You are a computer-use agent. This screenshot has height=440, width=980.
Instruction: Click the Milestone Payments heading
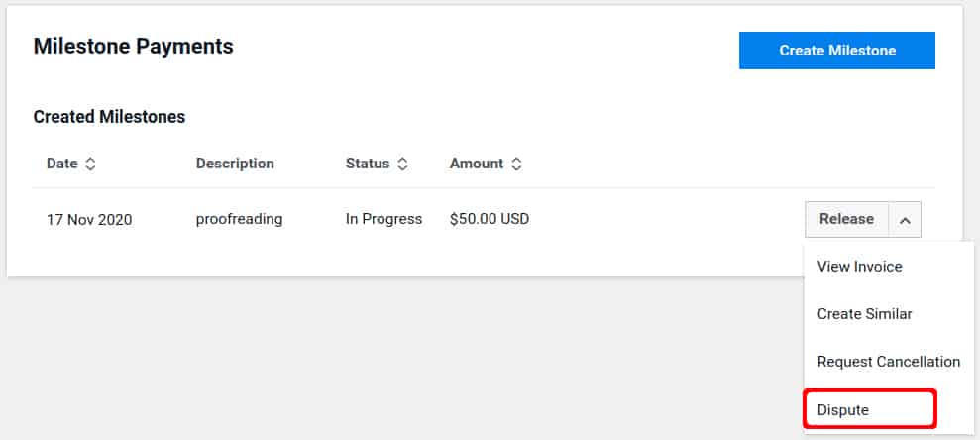click(x=133, y=46)
